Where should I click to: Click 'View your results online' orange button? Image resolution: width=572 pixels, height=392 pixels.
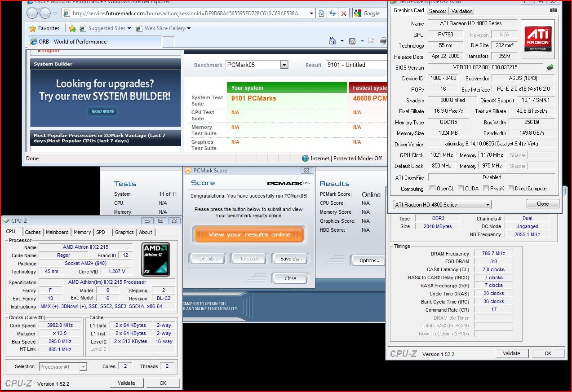[x=249, y=234]
